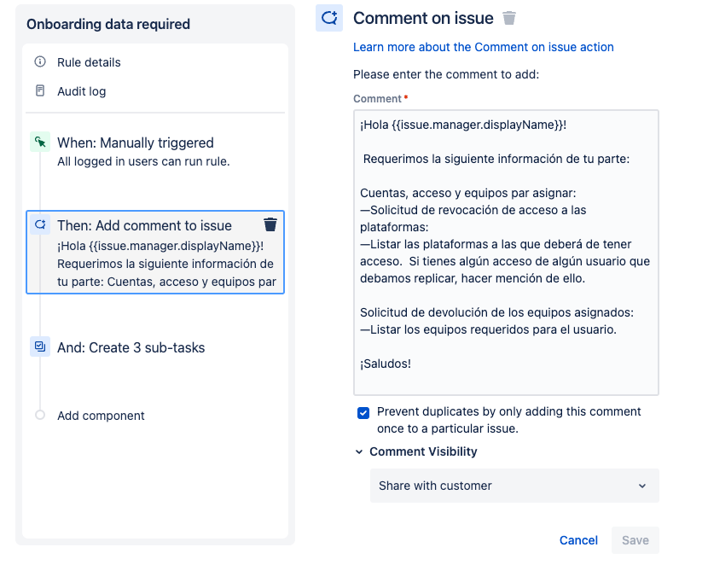Open Rule details
The image size is (708, 588).
(x=89, y=62)
